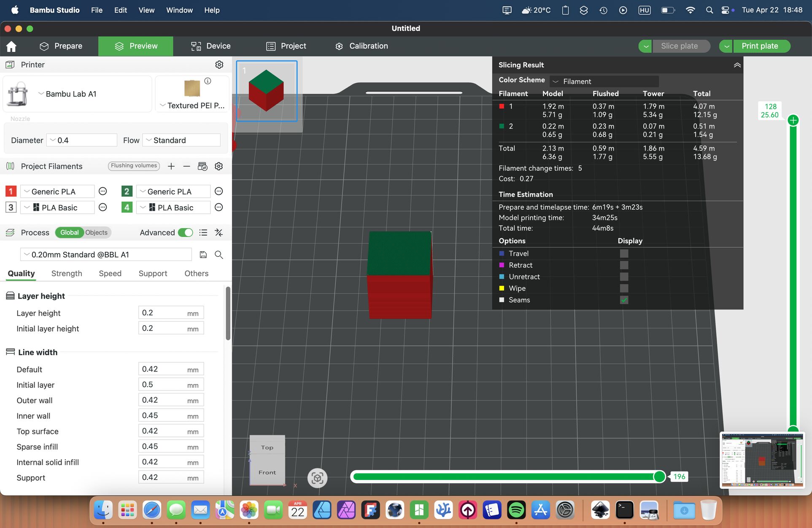Open Flow Standard dropdown
The height and width of the screenshot is (528, 812).
coord(181,140)
